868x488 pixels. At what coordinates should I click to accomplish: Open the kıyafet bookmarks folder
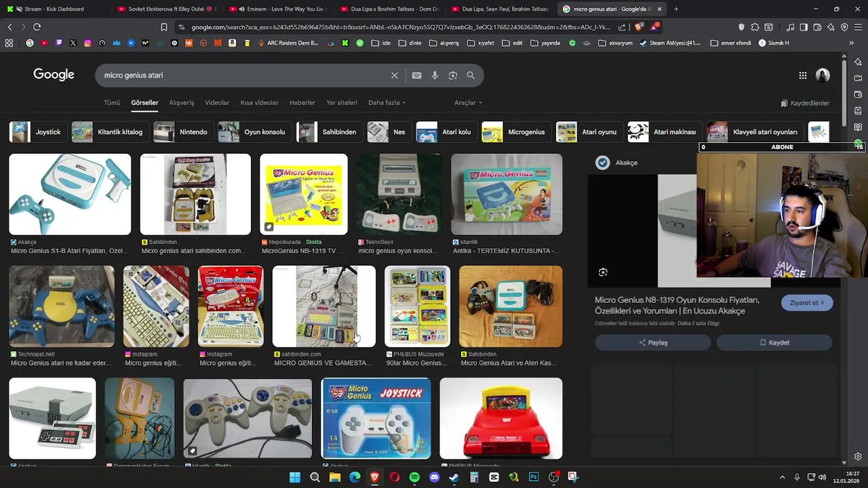coord(481,43)
